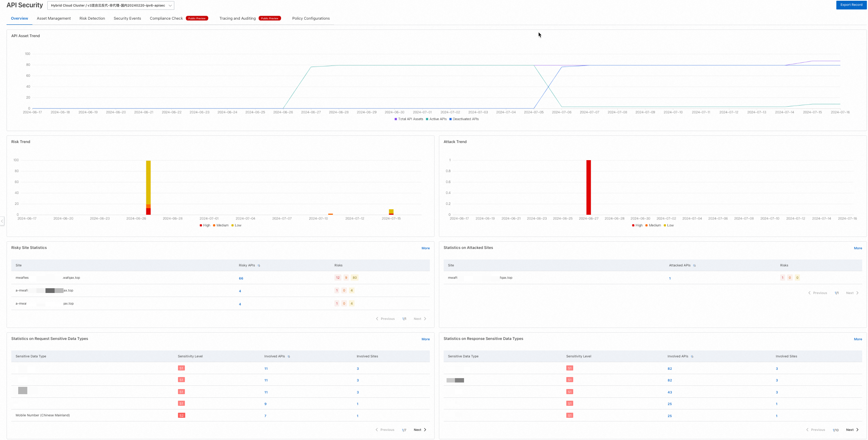Screen dimensions: 868x440
Task: Open More in Risky Site Statistics
Action: (425, 248)
